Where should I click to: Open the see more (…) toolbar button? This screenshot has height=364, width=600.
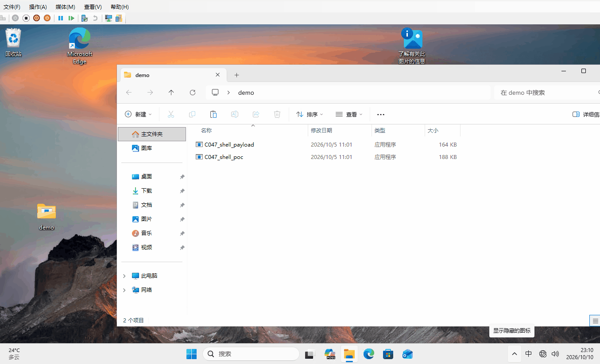pos(381,114)
